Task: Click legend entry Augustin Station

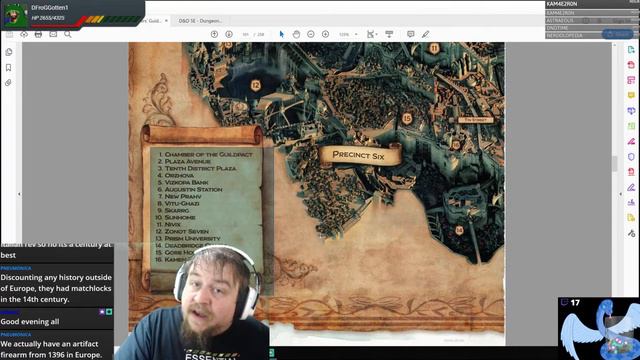Action: pyautogui.click(x=190, y=189)
